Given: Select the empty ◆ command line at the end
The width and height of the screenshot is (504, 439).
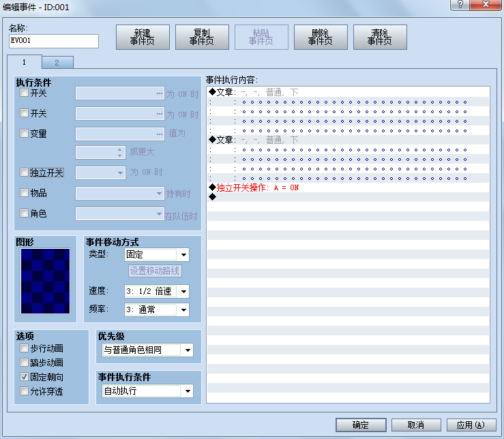Looking at the screenshot, I should [348, 197].
